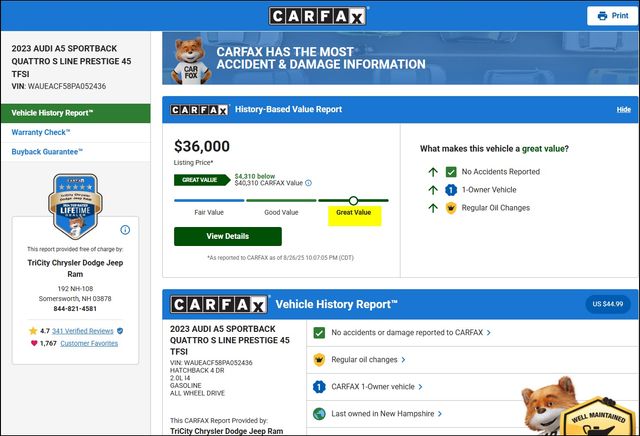Open the Buyback Guarantee tab
Image resolution: width=640 pixels, height=436 pixels.
(x=76, y=151)
